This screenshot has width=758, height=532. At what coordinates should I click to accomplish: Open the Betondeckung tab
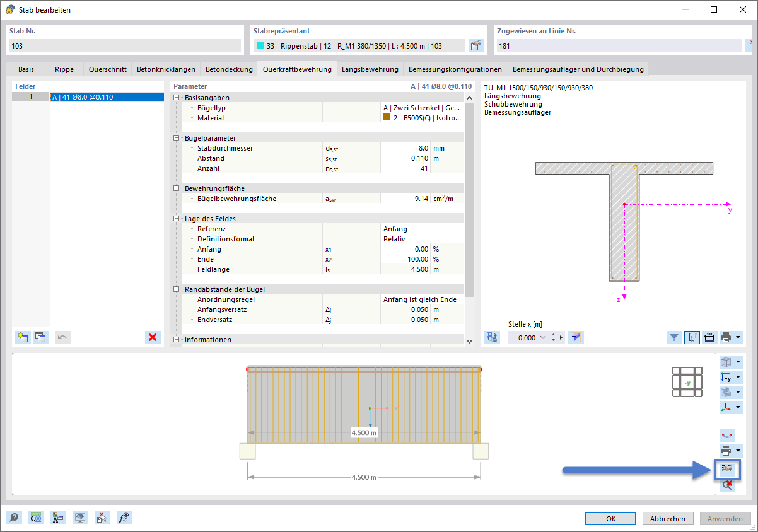point(229,69)
